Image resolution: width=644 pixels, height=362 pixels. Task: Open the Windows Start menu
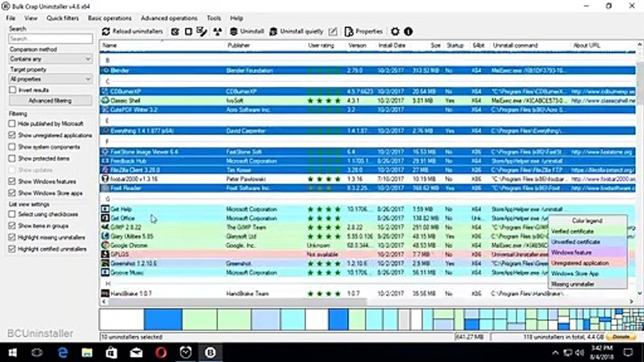point(12,352)
